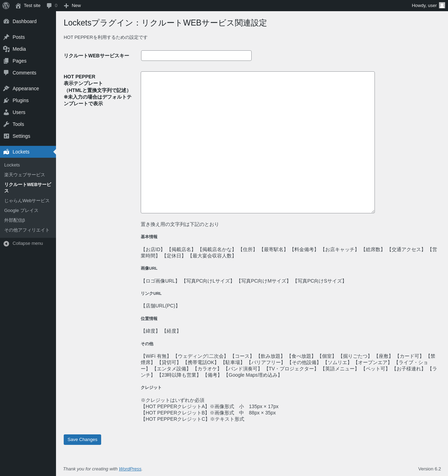This screenshot has width=448, height=476.
Task: Open the Google プレイス submenu page
Action: point(21,211)
